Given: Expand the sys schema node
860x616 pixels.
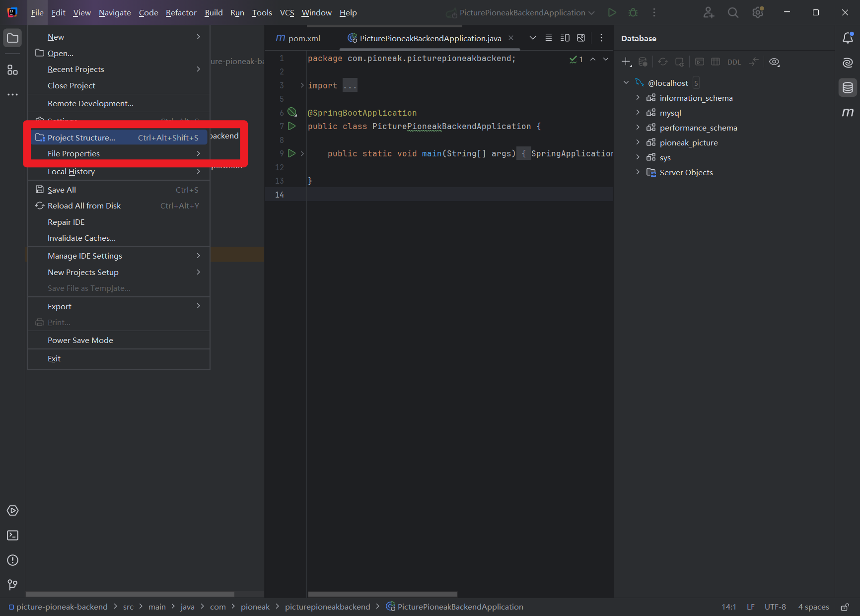Looking at the screenshot, I should click(638, 157).
